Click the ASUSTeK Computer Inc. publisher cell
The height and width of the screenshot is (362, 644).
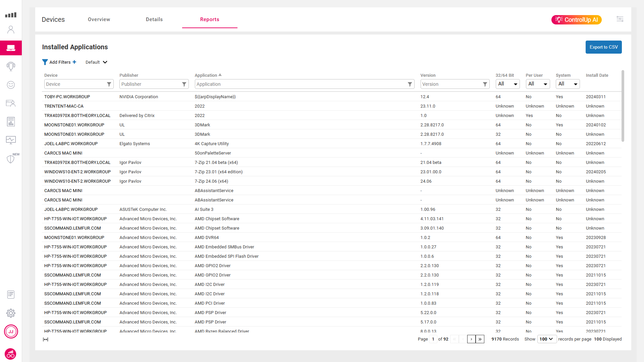click(x=143, y=209)
